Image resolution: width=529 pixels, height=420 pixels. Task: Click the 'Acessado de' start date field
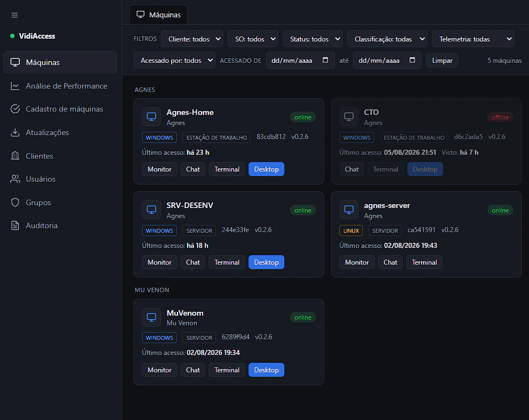(300, 61)
